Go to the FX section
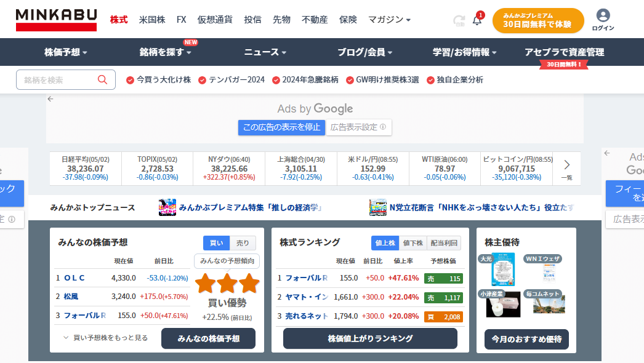 coord(181,20)
